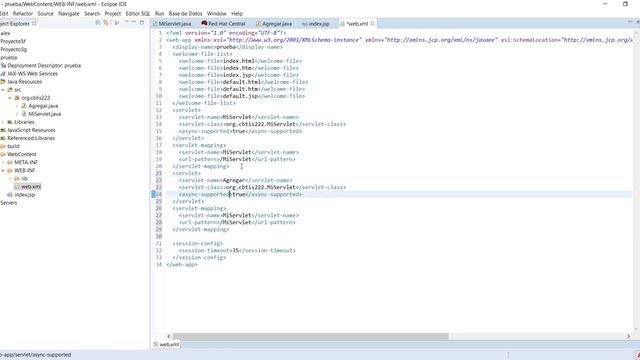
Task: Close the Project Explorer view tab
Action: [x=34, y=23]
